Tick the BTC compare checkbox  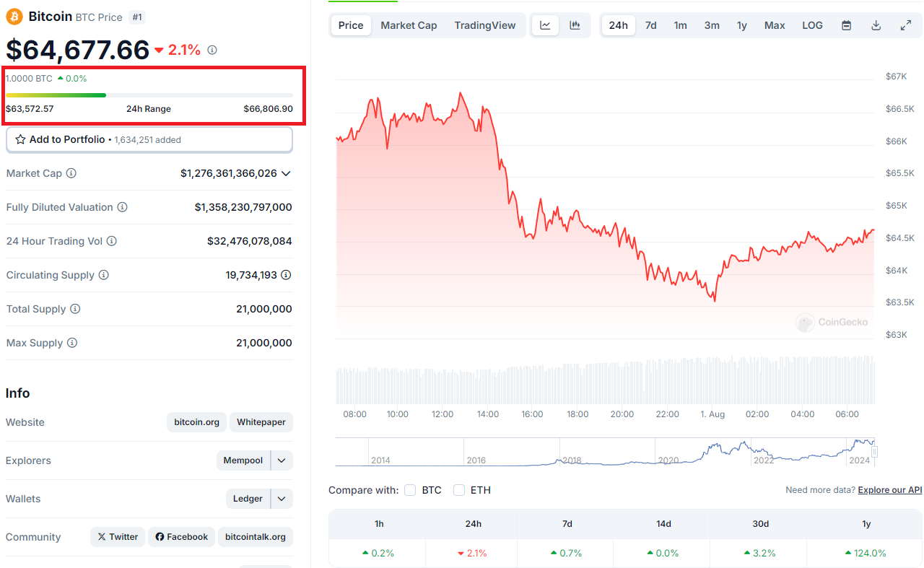point(410,490)
